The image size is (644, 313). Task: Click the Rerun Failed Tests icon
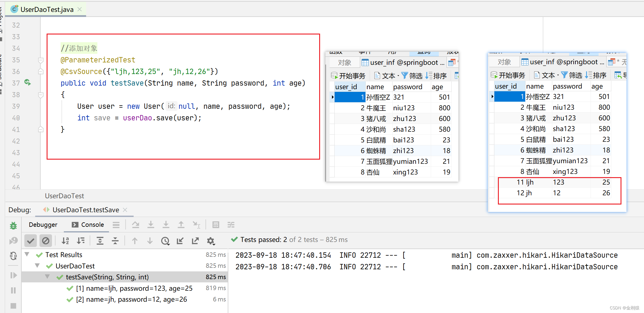(x=13, y=241)
